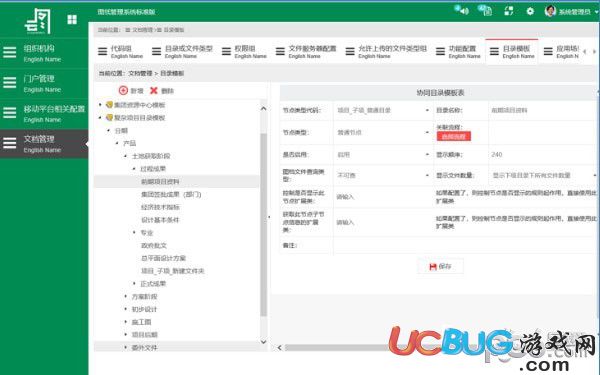Open the grid apps menu icon

pos(72,20)
